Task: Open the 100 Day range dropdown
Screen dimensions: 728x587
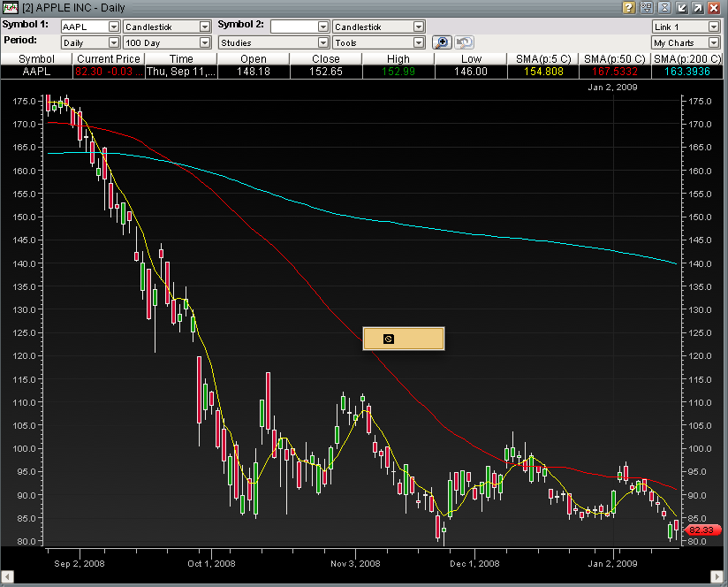Action: pyautogui.click(x=205, y=42)
